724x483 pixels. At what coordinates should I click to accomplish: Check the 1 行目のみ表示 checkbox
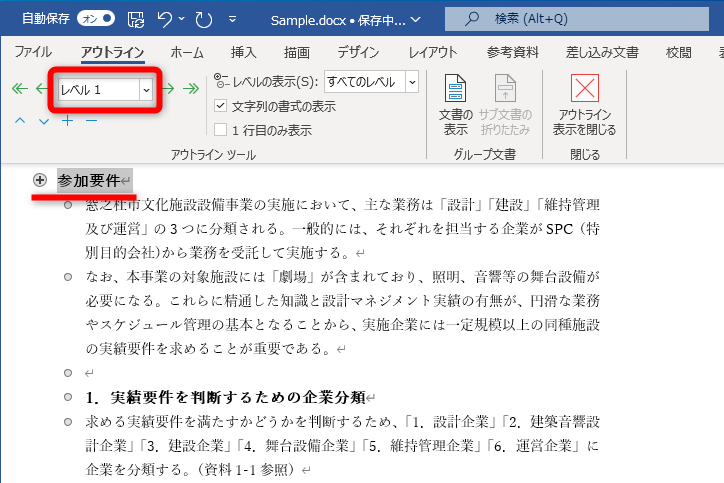[221, 130]
